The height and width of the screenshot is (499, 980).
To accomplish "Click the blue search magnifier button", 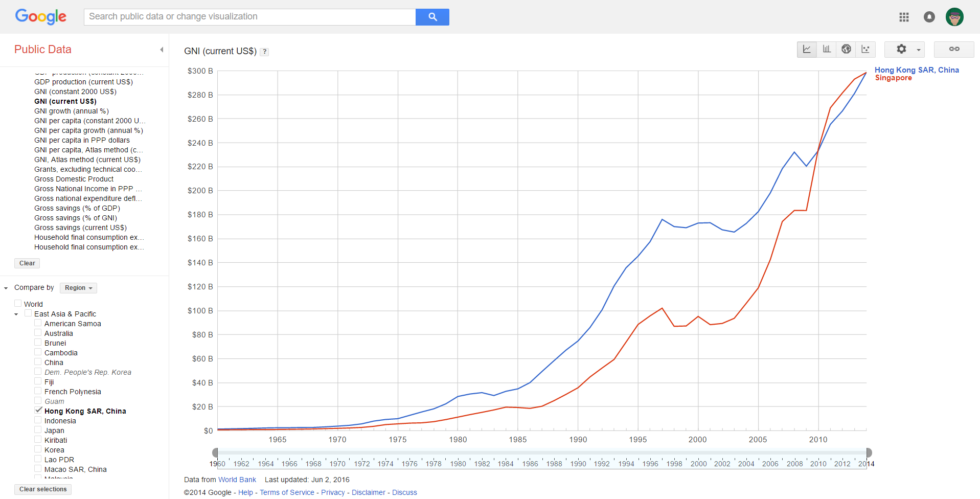I will [432, 17].
